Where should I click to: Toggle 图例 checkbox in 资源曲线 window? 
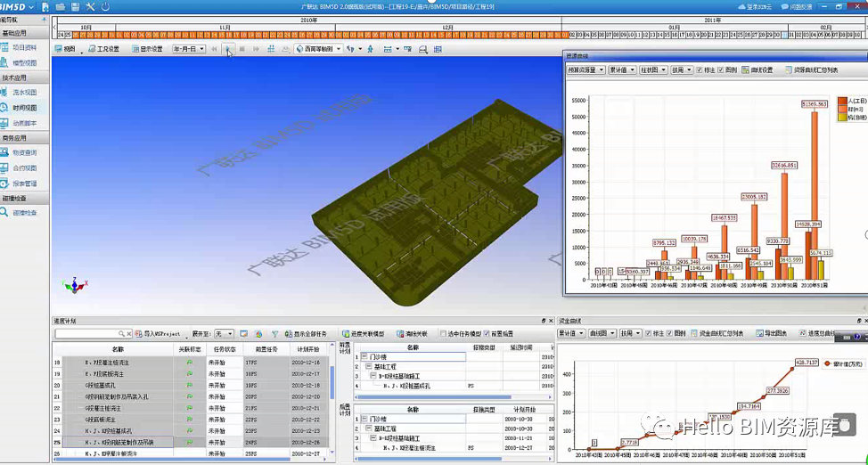(721, 70)
